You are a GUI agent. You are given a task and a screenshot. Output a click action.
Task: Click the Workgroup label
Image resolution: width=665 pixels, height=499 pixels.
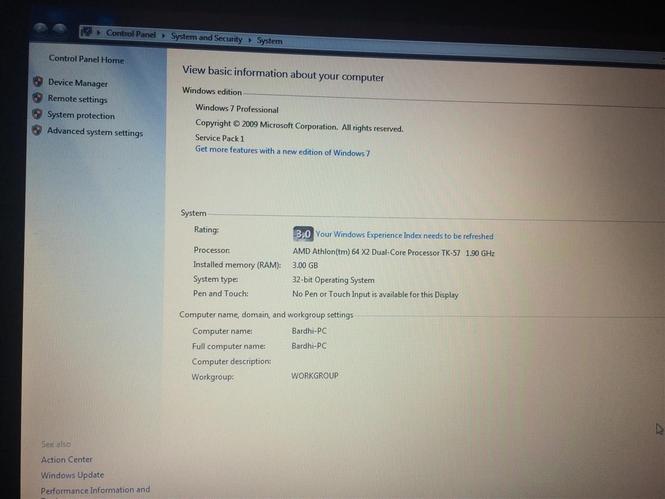(212, 377)
